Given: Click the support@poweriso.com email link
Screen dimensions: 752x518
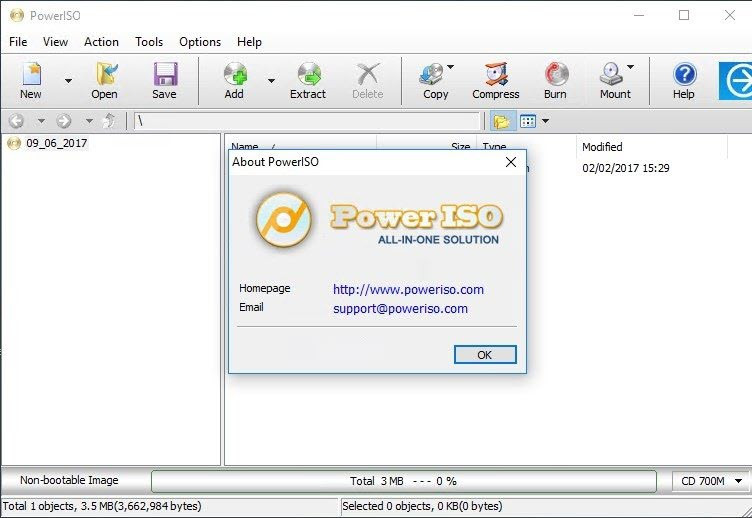Looking at the screenshot, I should 400,308.
